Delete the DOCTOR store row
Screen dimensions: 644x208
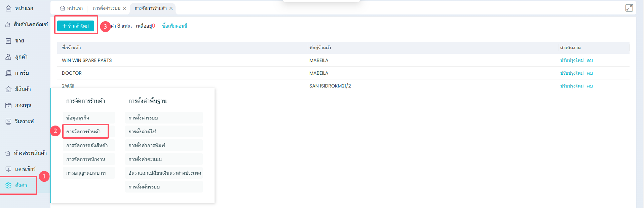[590, 73]
